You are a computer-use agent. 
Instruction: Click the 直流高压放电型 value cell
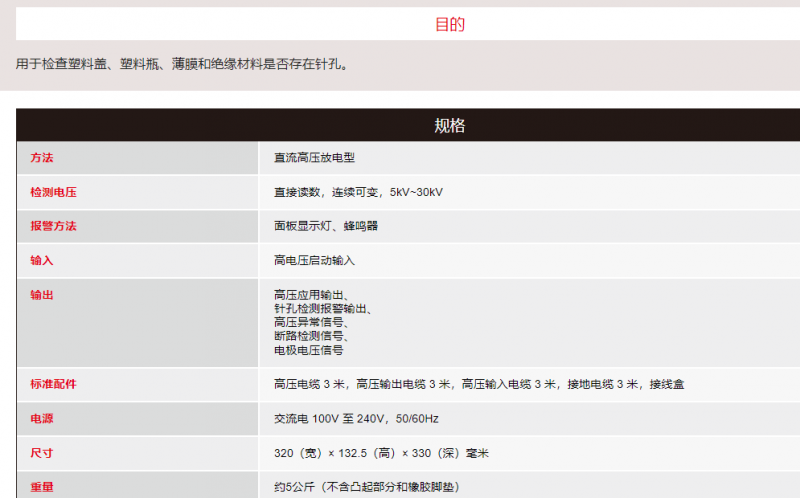coord(315,158)
